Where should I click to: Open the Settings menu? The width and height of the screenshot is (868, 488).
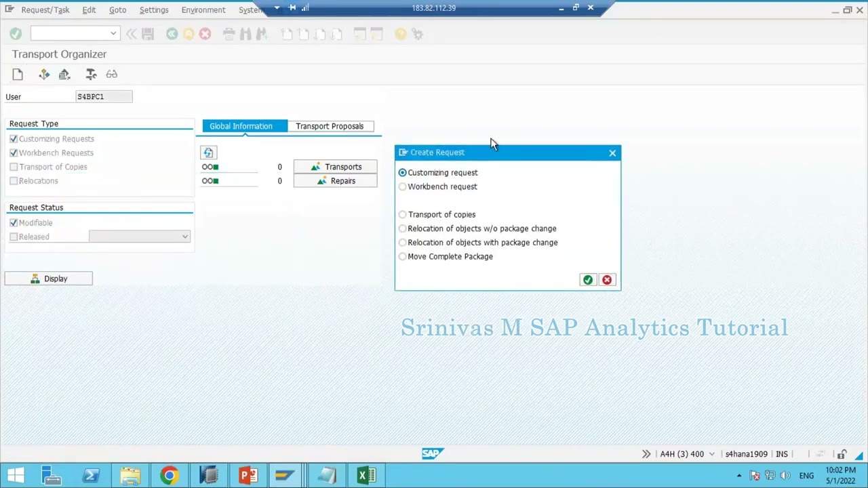click(x=154, y=10)
